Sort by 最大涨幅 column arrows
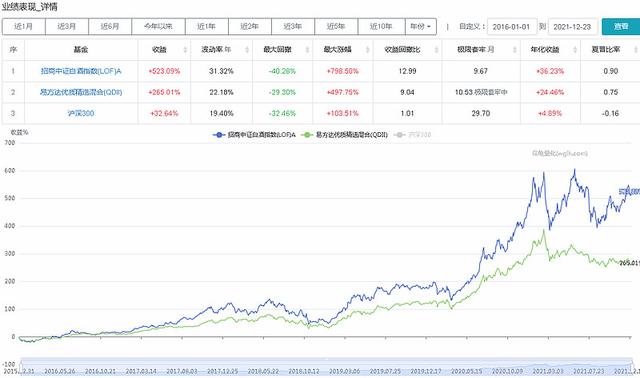 (x=367, y=50)
